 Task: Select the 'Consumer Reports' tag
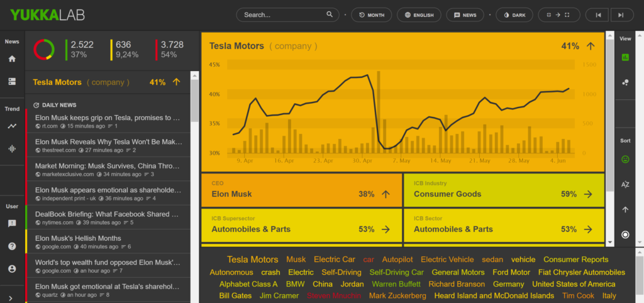576,260
